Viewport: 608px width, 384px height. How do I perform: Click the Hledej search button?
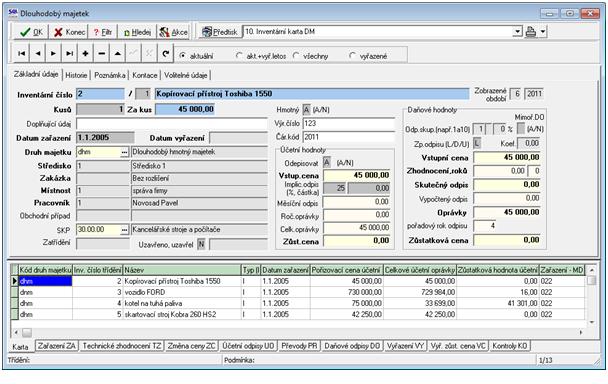click(137, 32)
